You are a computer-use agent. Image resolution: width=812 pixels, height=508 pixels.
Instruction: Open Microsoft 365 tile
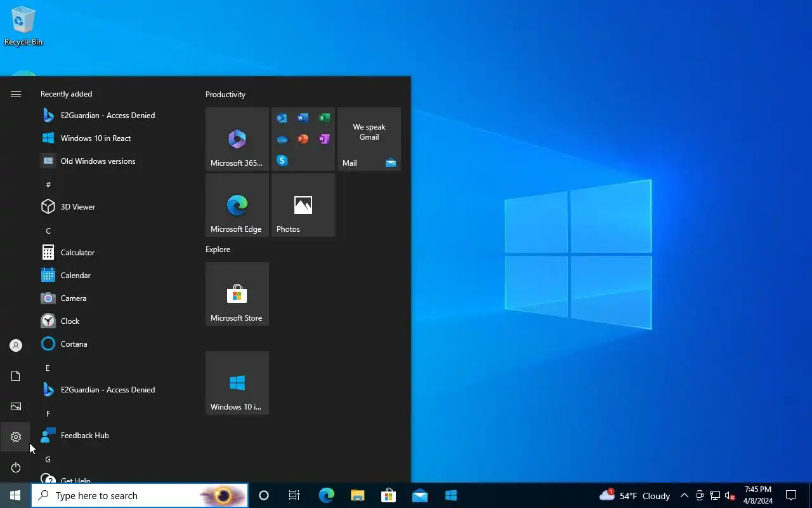(x=237, y=139)
